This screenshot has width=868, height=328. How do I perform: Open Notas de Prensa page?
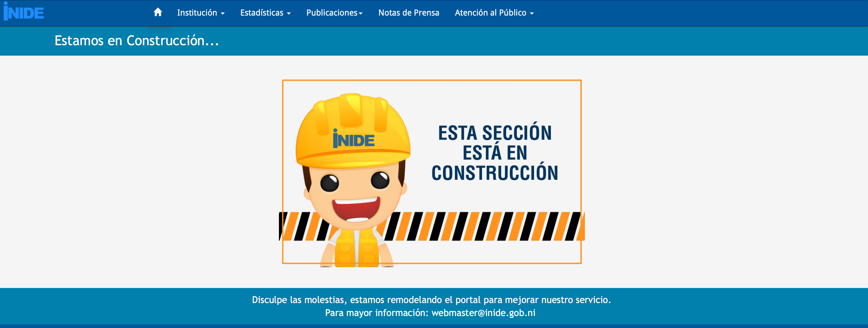click(409, 13)
